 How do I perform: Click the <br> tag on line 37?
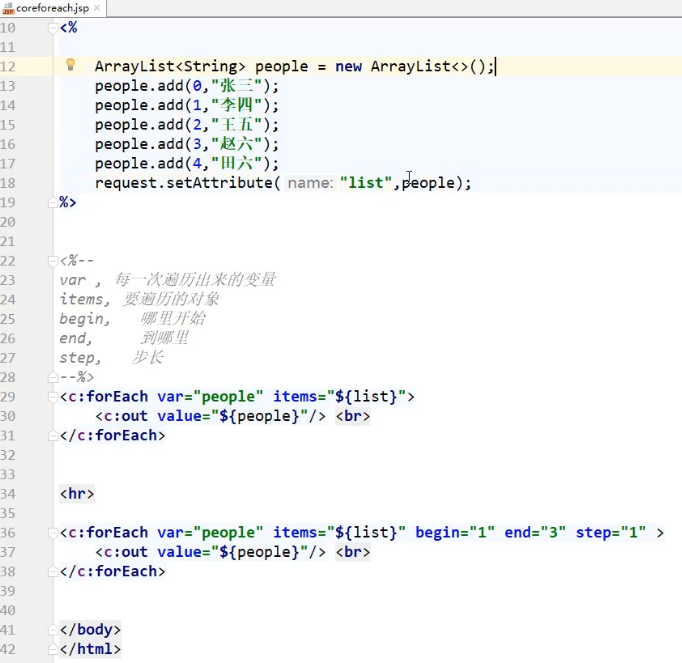tap(353, 552)
